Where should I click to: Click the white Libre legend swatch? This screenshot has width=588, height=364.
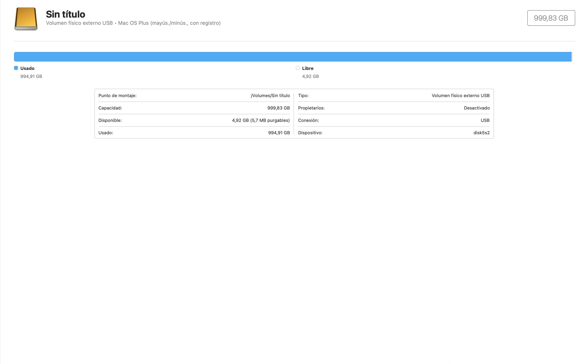pos(298,68)
